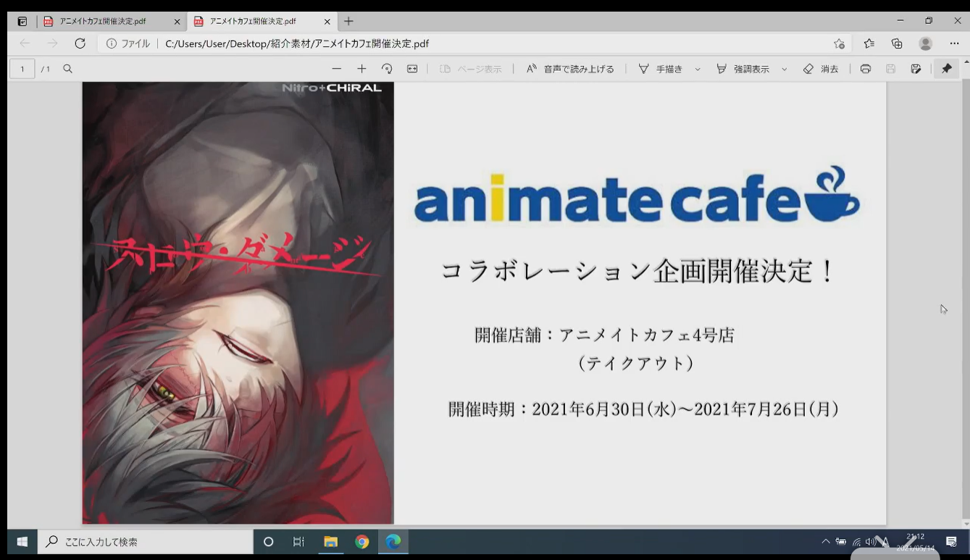This screenshot has width=970, height=560.
Task: Refresh the current page
Action: (80, 43)
